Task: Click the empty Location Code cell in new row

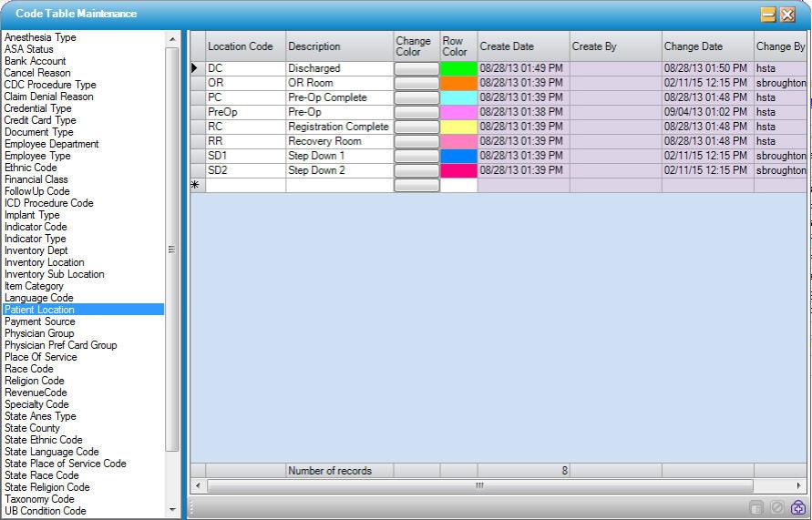Action: coord(244,186)
